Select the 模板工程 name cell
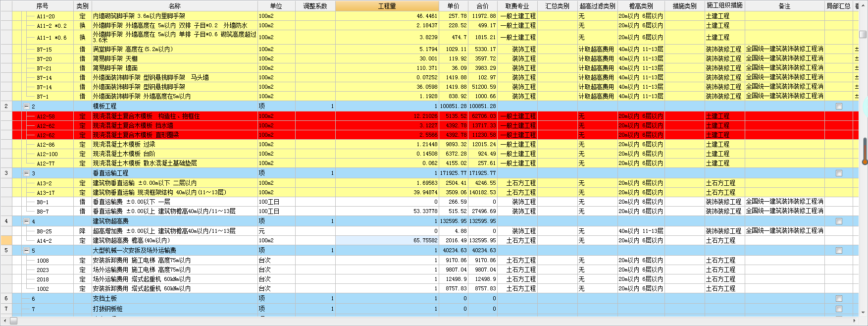 (174, 106)
